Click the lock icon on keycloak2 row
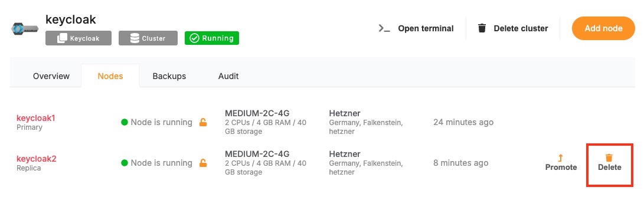This screenshot has width=644, height=223. click(x=203, y=163)
